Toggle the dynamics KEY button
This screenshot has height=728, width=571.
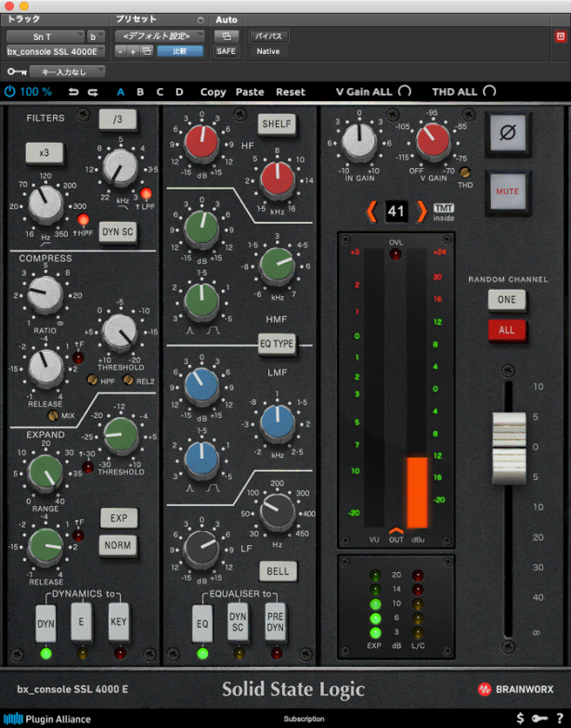[x=119, y=622]
